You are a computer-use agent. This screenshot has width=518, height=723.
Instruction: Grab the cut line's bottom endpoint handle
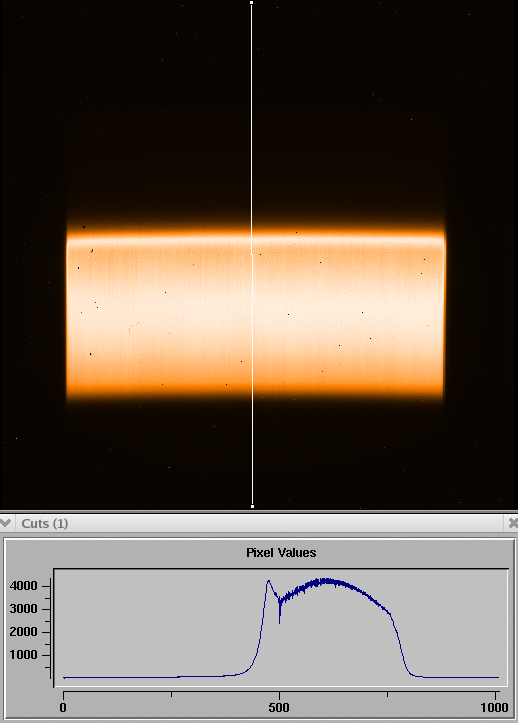pos(252,506)
